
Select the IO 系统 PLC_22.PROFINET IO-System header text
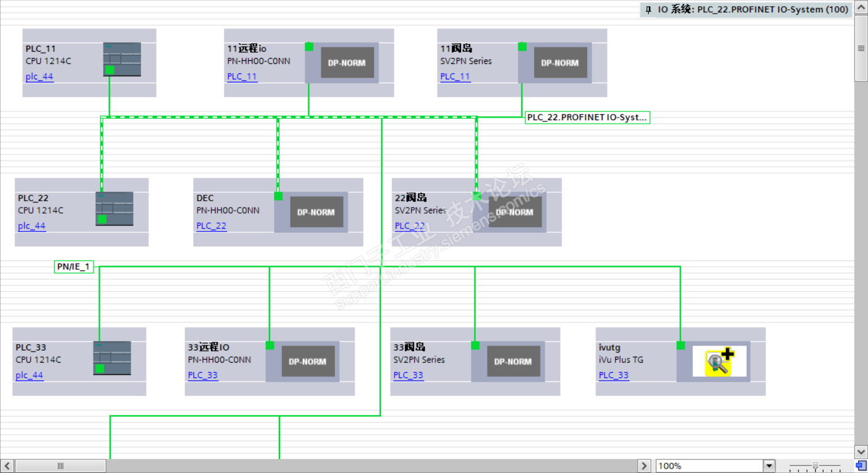pos(753,10)
